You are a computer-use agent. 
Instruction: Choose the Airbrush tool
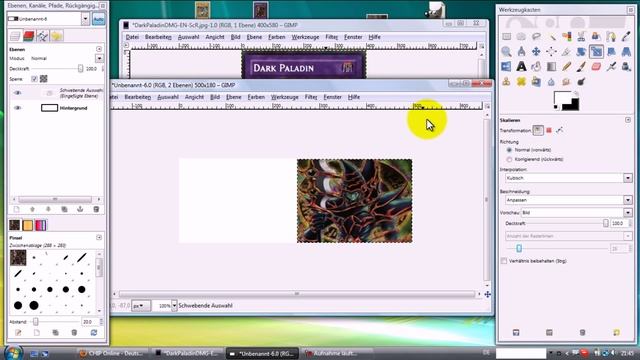(x=611, y=67)
